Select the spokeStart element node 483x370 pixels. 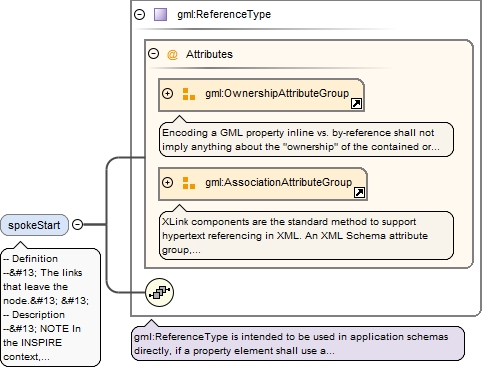point(34,225)
